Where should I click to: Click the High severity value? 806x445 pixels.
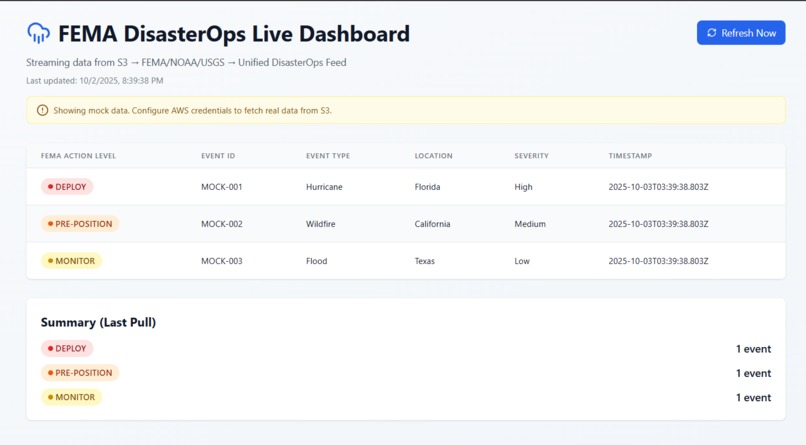[523, 187]
